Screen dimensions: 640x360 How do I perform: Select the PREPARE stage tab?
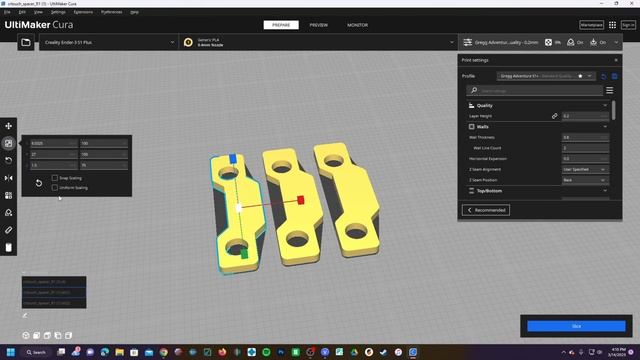(281, 25)
